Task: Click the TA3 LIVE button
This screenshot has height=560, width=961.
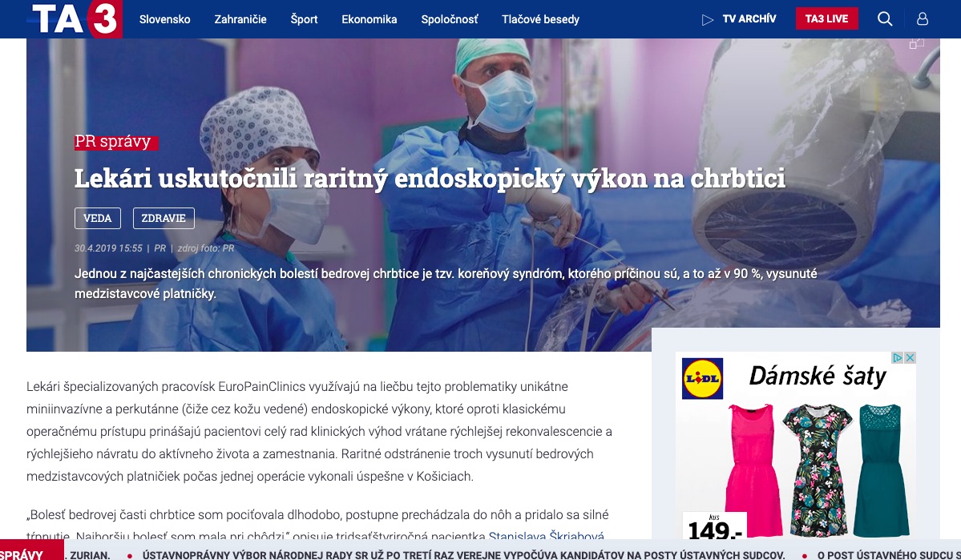Action: [x=827, y=18]
